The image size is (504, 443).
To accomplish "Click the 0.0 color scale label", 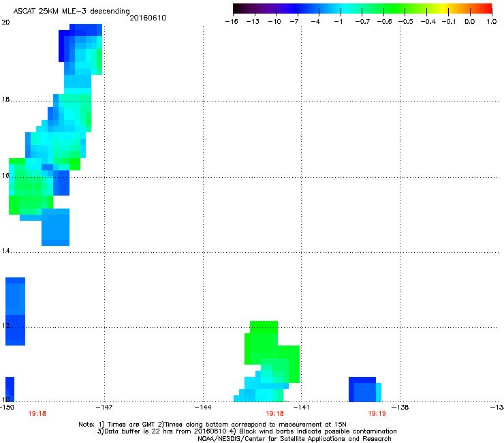I will 470,22.
